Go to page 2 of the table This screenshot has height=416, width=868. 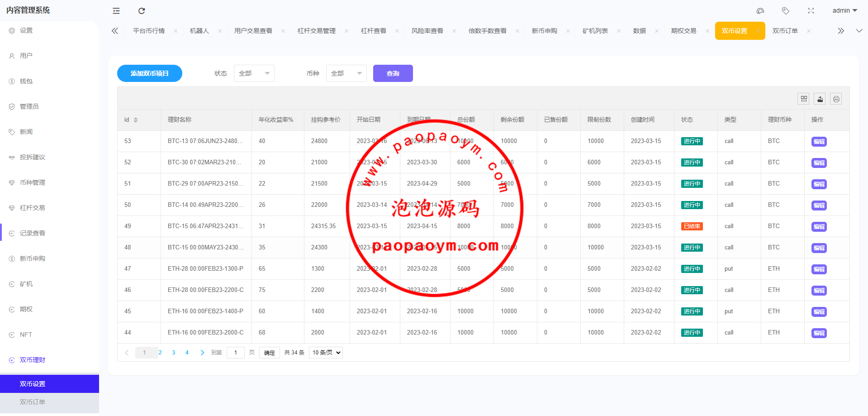160,353
